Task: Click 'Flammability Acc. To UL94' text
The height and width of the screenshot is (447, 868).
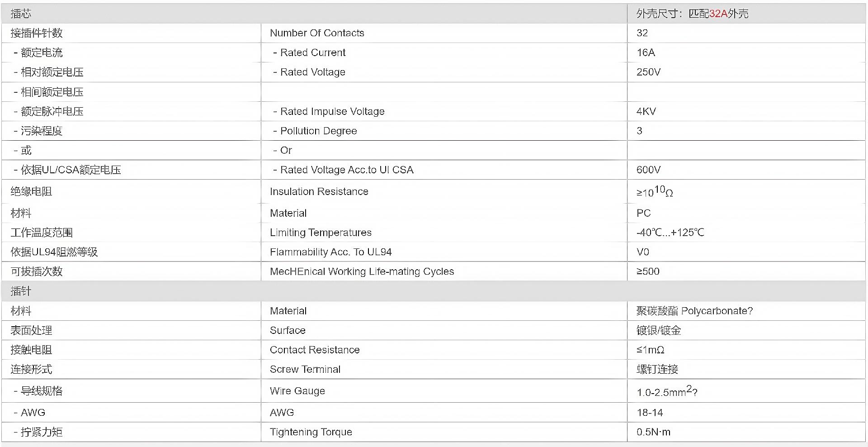Action: click(x=331, y=252)
